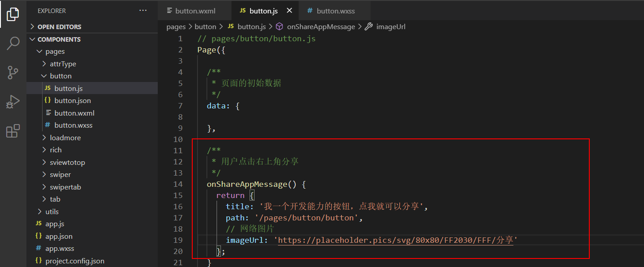Screen dimensions: 644x267
Task: Click comment '// 网络图片' on line 18
Action: point(250,229)
